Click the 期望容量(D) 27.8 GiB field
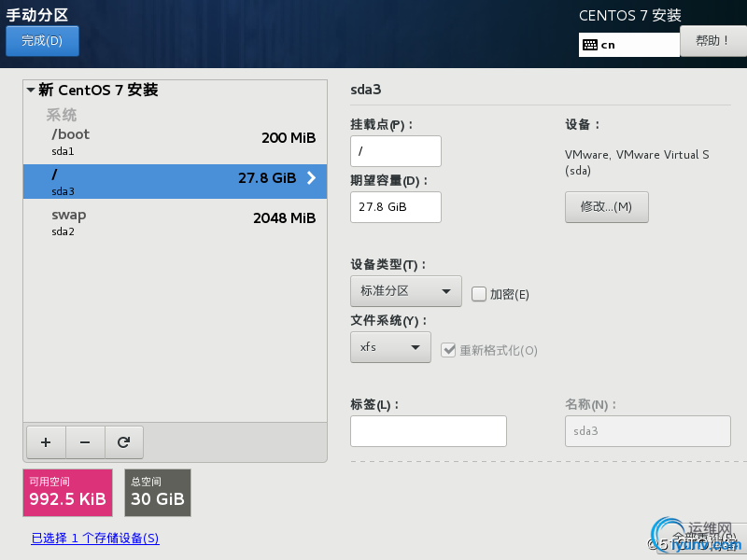The image size is (747, 560). click(x=396, y=207)
